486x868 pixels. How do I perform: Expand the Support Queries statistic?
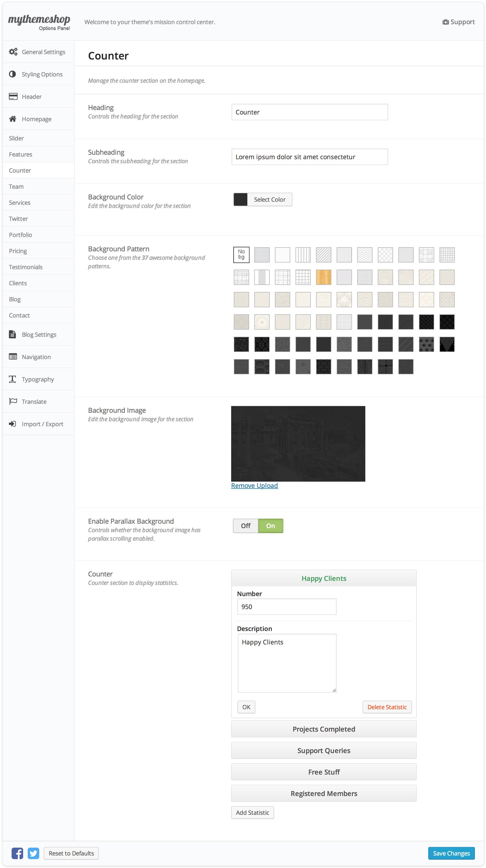[x=323, y=750]
